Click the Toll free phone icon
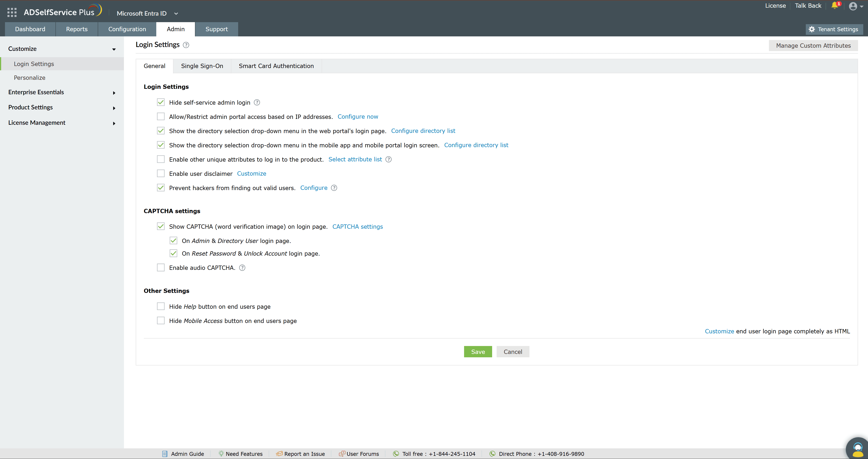The image size is (868, 459). coord(396,454)
